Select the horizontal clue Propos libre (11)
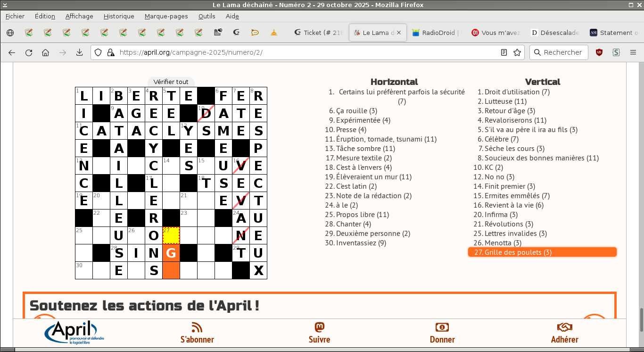This screenshot has height=352, width=644. pyautogui.click(x=362, y=215)
